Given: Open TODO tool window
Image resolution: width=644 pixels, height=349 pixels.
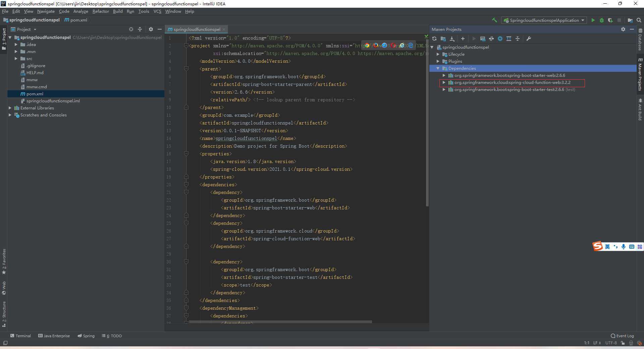Looking at the screenshot, I should [x=112, y=336].
